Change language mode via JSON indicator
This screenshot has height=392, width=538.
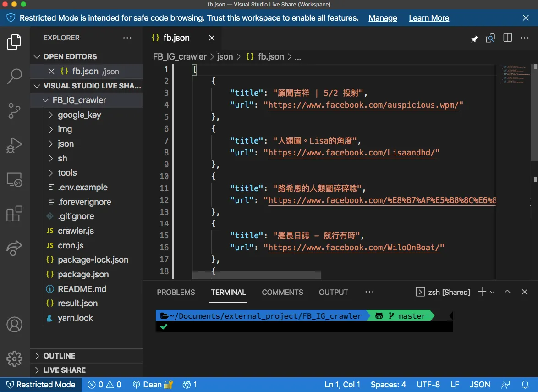click(x=480, y=385)
